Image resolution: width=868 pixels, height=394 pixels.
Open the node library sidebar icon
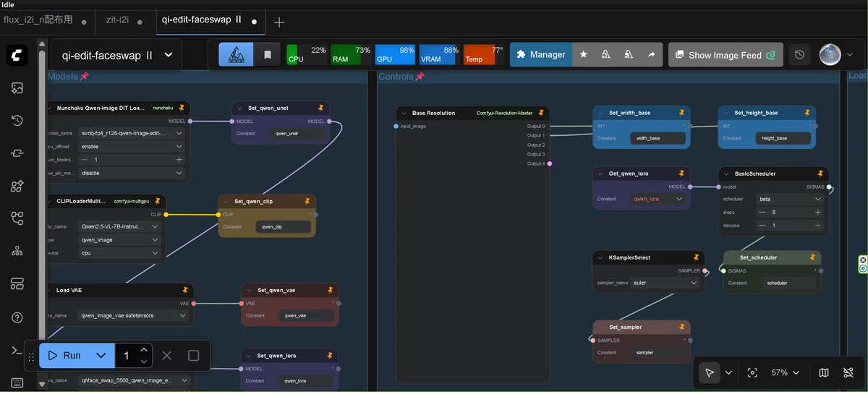coord(17,153)
